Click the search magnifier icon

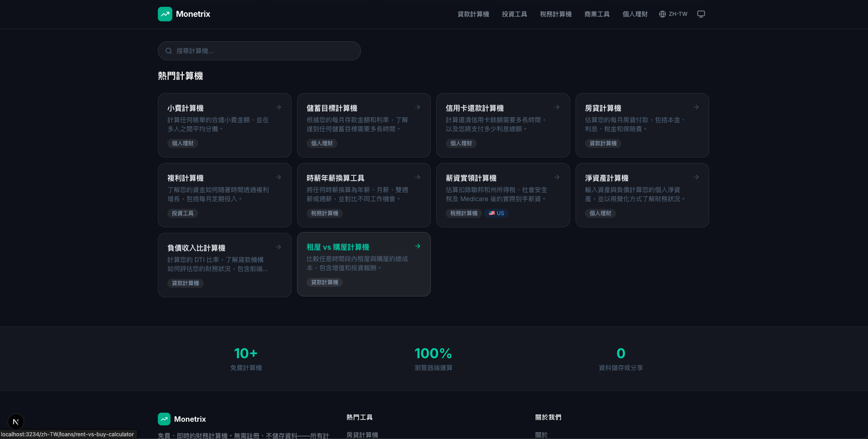point(169,51)
